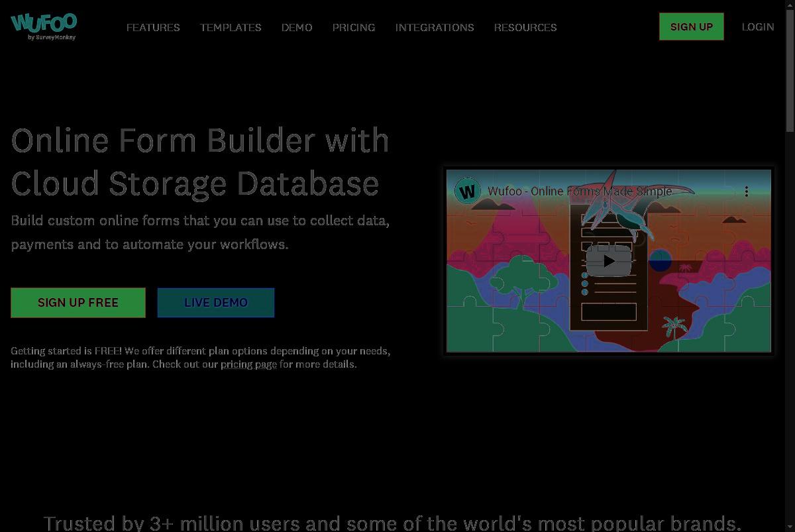Click the Wufoo logo in header

[x=44, y=27]
